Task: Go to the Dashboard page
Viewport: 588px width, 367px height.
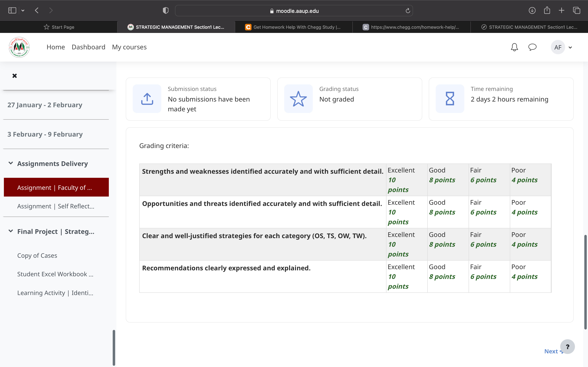Action: point(88,47)
